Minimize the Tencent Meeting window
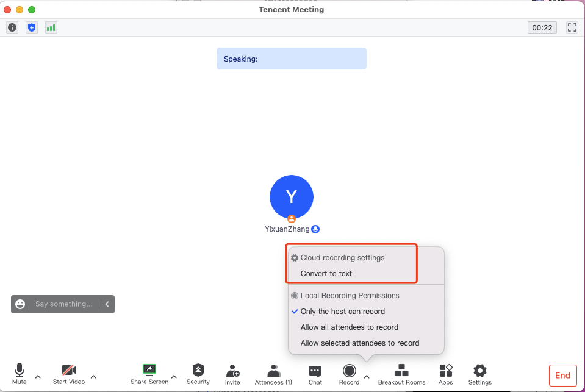 tap(20, 10)
